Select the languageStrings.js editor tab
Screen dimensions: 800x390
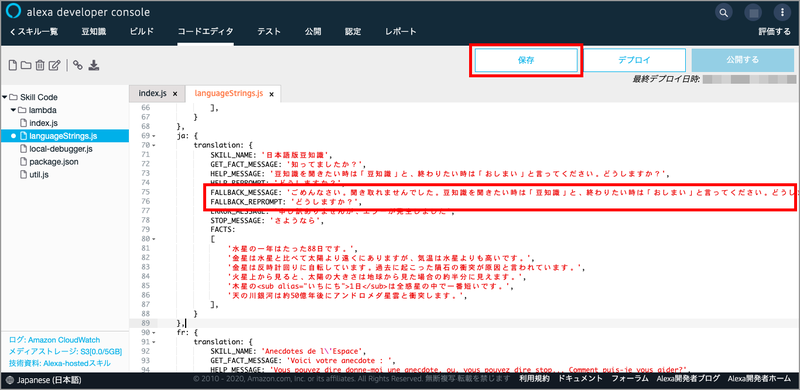[229, 94]
